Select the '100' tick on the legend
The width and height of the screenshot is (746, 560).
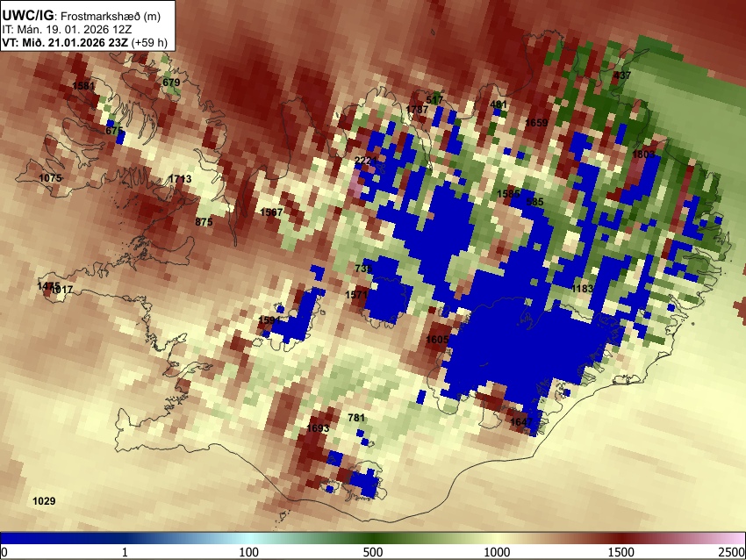pos(249,552)
